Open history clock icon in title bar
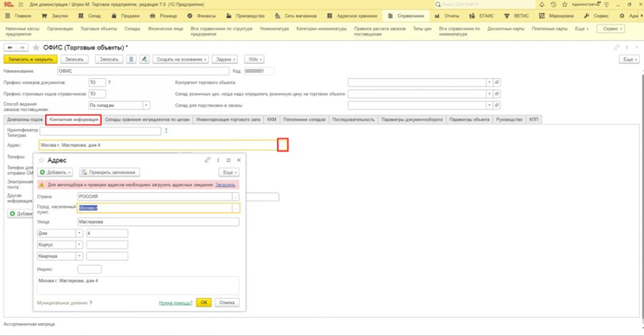644x336 pixels. (x=553, y=4)
